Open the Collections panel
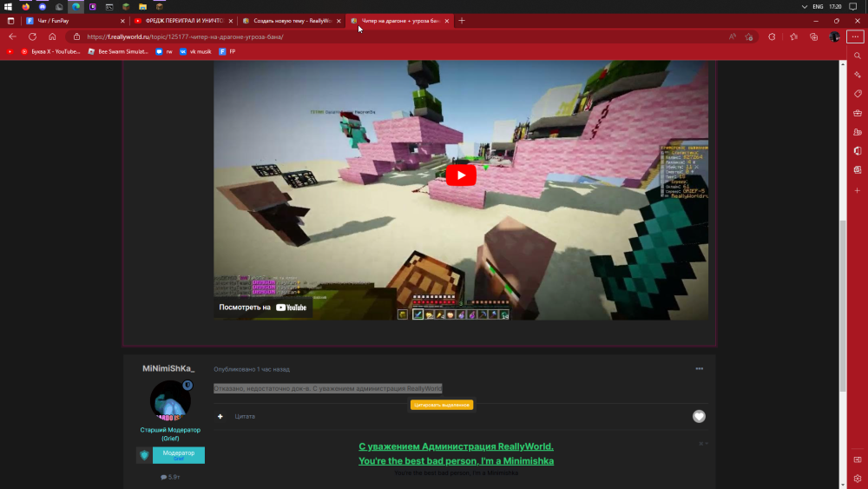 coord(814,36)
